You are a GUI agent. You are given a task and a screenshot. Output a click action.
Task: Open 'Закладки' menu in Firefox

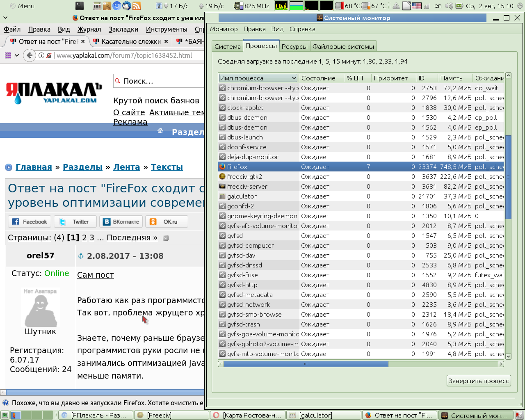123,29
